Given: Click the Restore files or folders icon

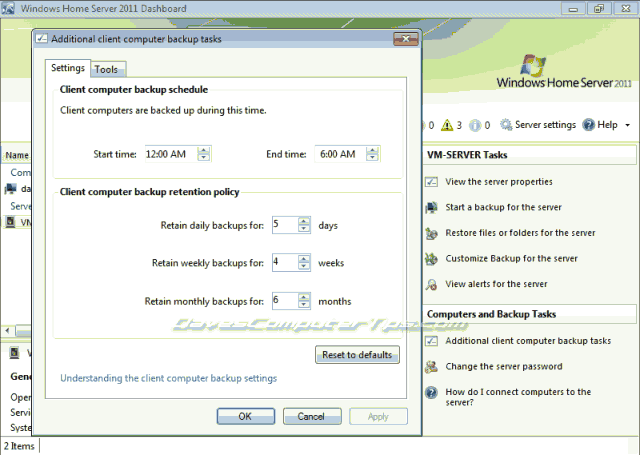Looking at the screenshot, I should 431,233.
